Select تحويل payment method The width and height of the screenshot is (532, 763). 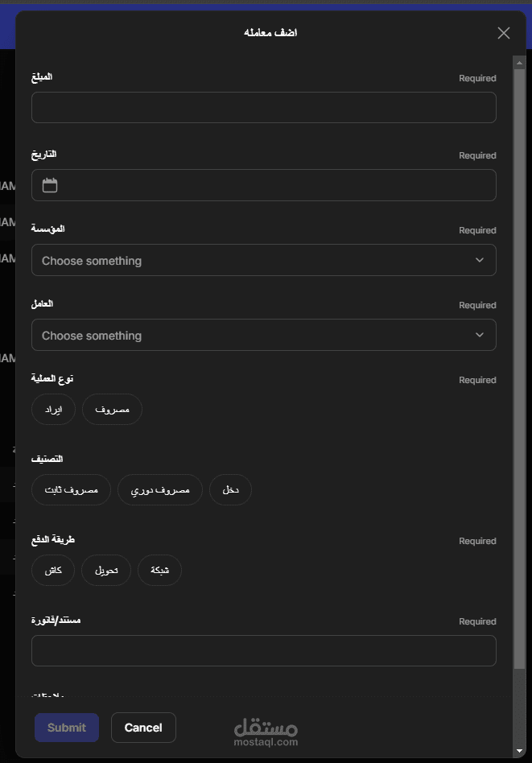(106, 571)
